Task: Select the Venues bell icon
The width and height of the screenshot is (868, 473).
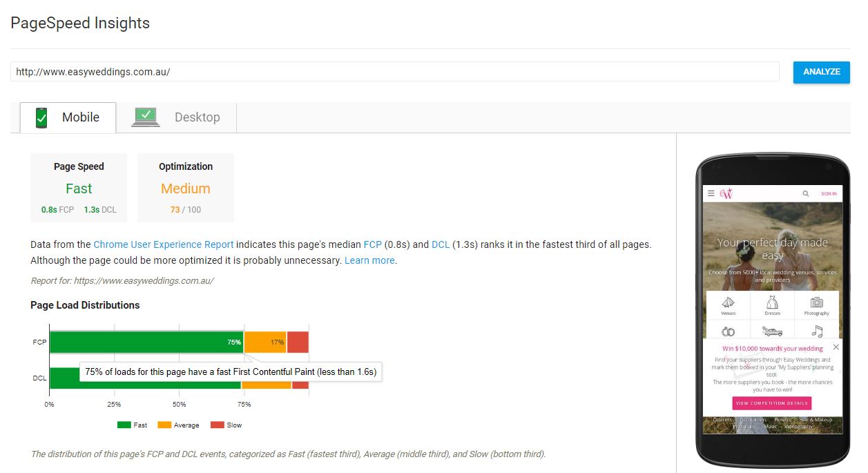Action: pyautogui.click(x=729, y=302)
